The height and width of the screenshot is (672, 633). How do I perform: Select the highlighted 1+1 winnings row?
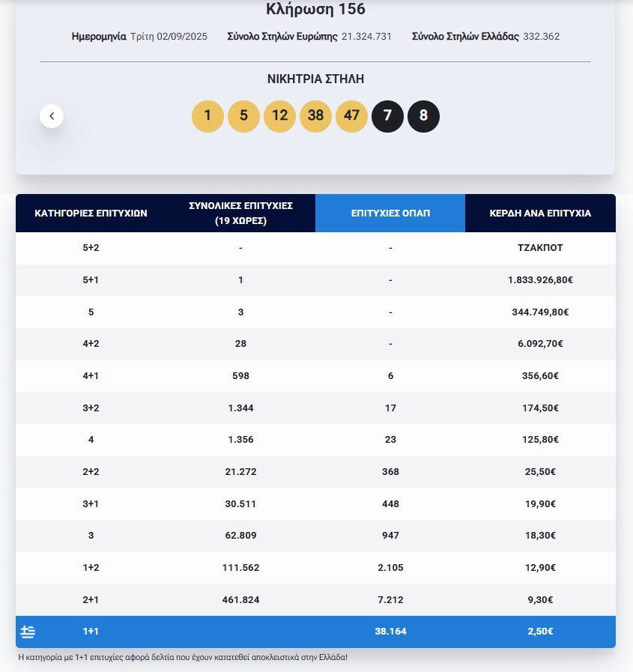pos(316,632)
